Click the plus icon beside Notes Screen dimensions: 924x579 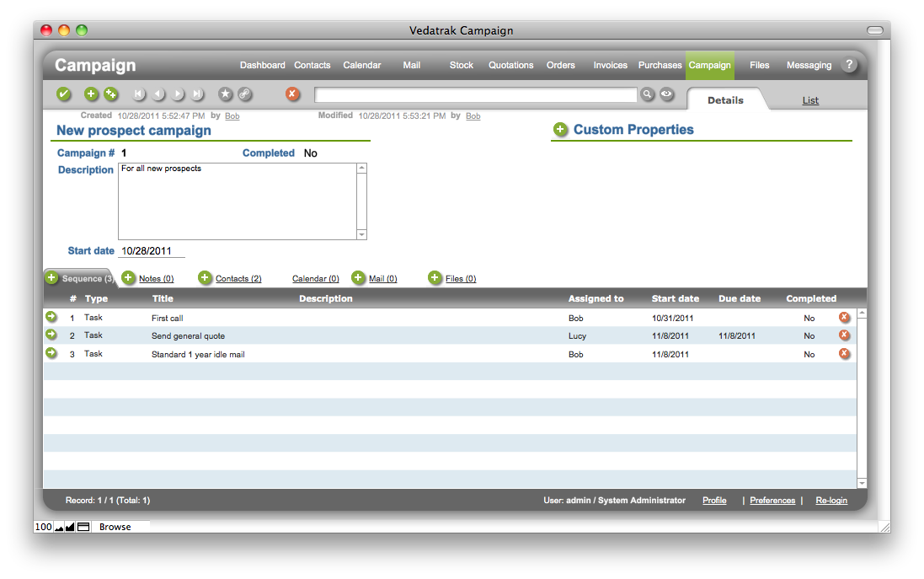click(x=128, y=278)
